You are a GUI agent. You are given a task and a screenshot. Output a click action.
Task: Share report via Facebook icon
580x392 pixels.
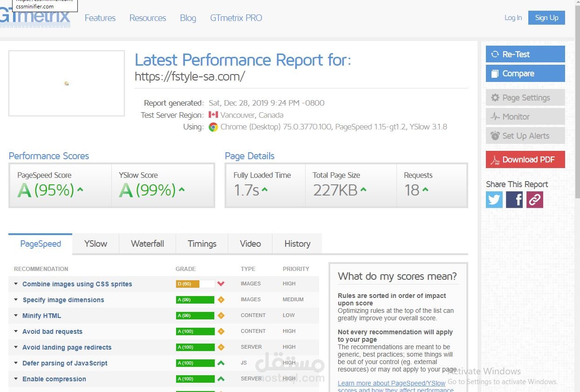(x=514, y=200)
